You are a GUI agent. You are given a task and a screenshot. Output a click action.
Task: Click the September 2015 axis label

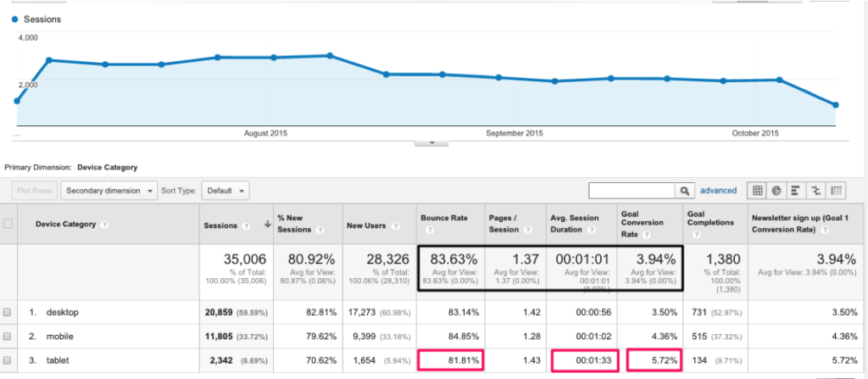515,133
